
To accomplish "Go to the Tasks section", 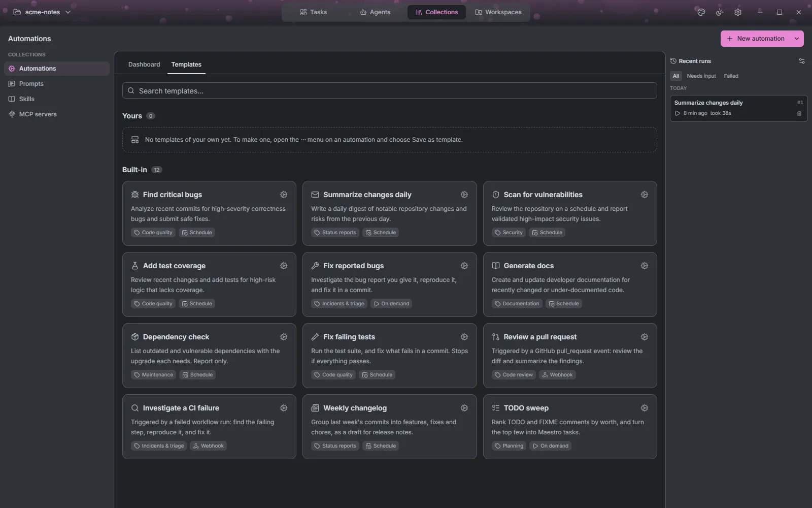I will pos(314,12).
